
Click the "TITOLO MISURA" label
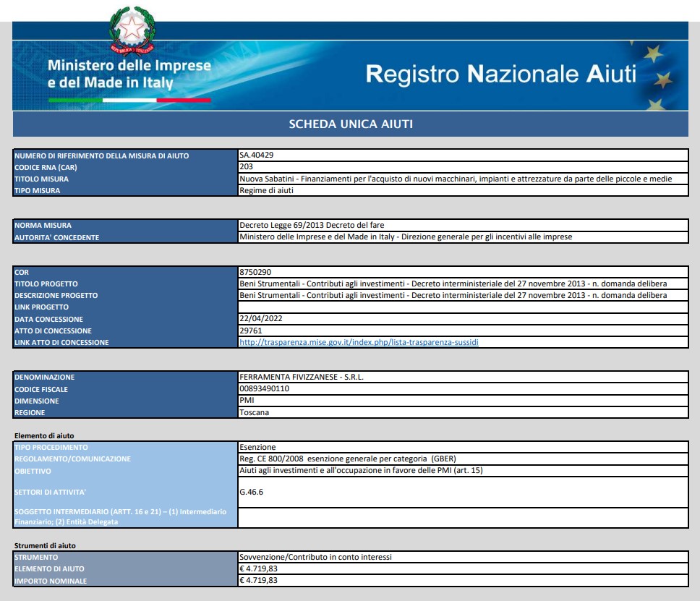pyautogui.click(x=41, y=179)
